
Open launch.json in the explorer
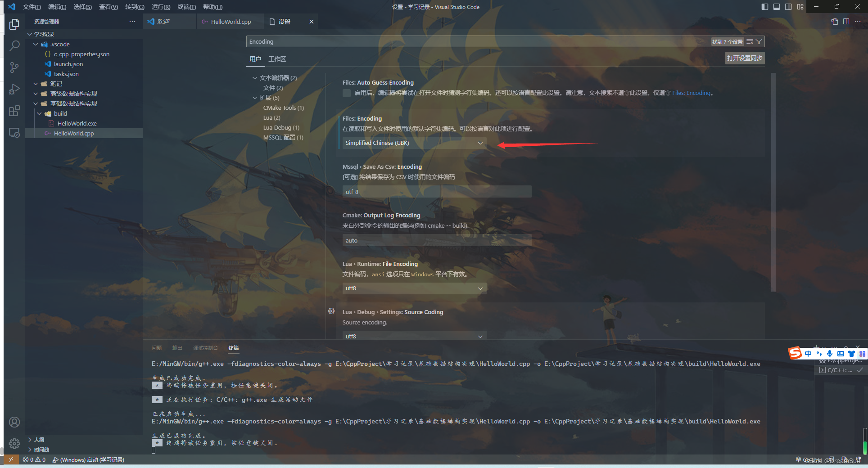(68, 64)
